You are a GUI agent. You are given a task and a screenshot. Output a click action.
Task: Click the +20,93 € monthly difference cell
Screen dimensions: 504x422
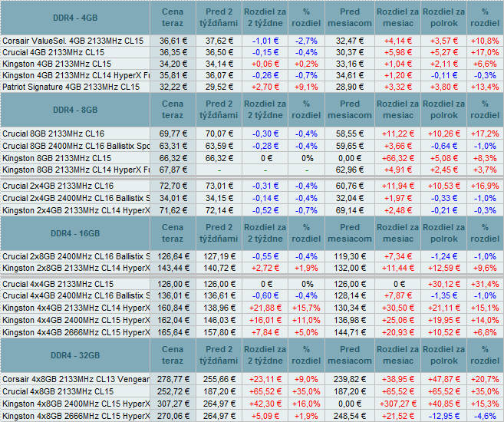pyautogui.click(x=398, y=332)
